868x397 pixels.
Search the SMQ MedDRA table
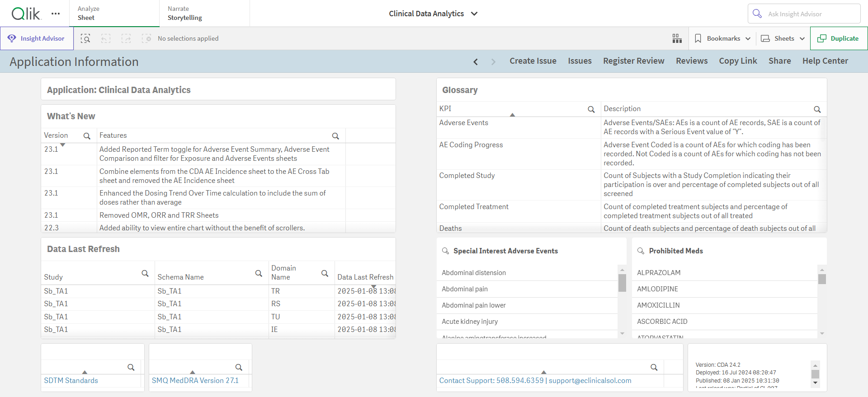point(239,367)
